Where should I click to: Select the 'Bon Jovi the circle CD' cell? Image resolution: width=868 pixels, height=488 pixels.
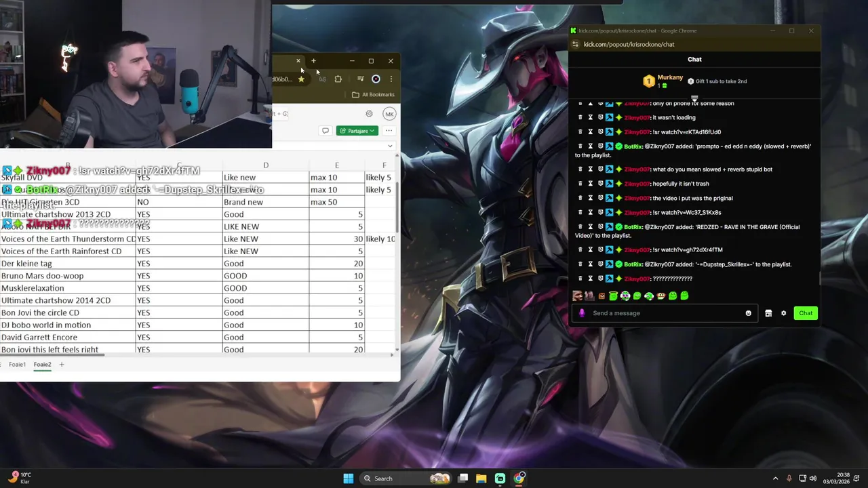pos(68,313)
